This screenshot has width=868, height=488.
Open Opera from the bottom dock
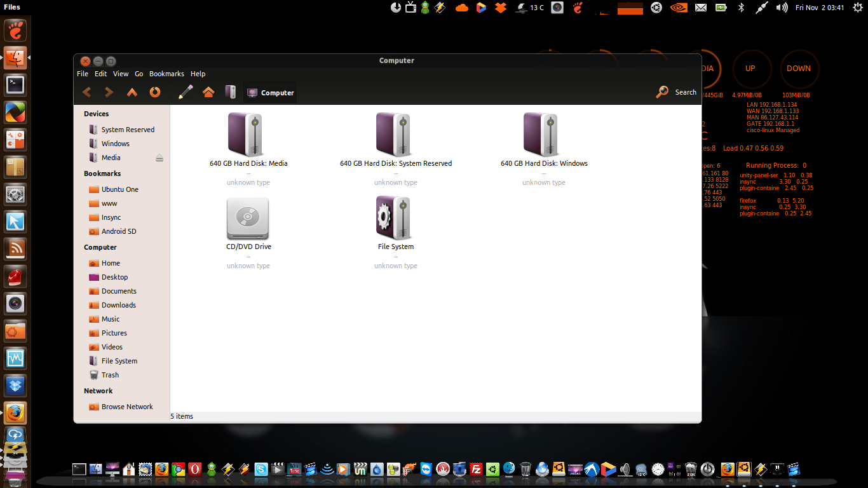(x=195, y=469)
